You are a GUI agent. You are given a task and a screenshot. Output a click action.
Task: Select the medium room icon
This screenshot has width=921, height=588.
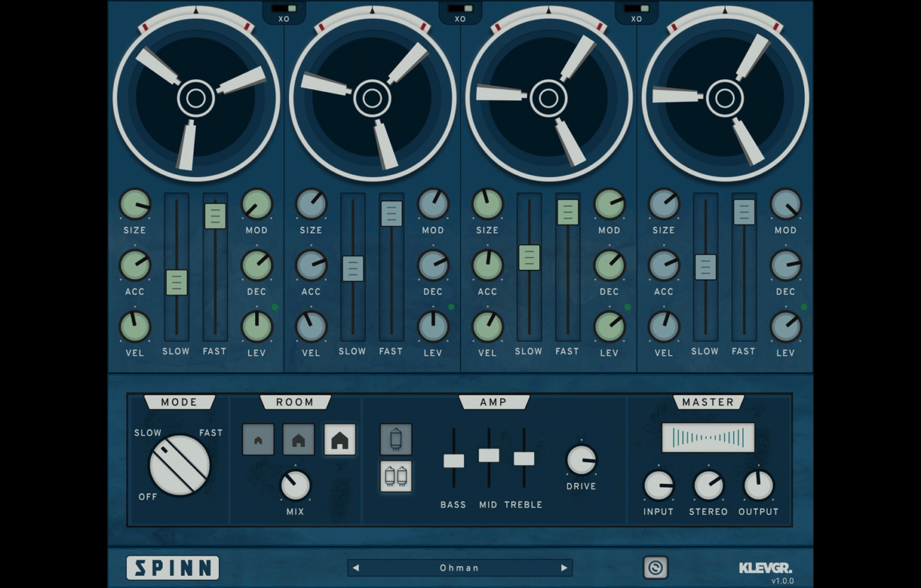[299, 439]
